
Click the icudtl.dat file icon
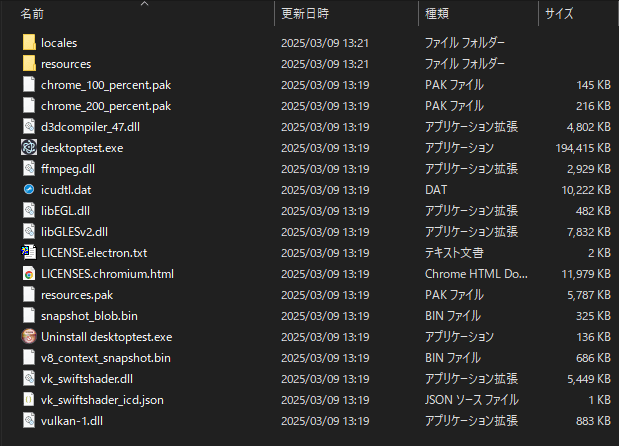29,189
